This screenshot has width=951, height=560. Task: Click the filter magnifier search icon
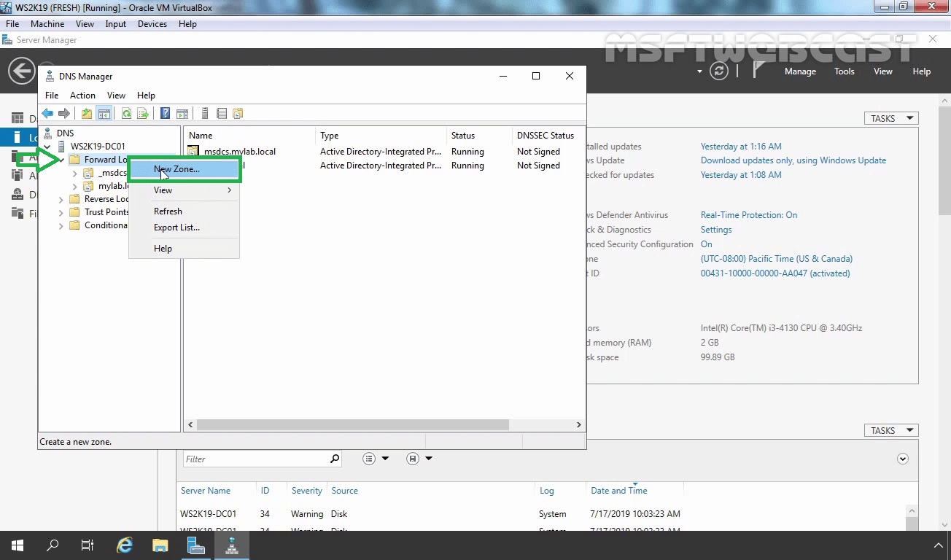coord(335,459)
